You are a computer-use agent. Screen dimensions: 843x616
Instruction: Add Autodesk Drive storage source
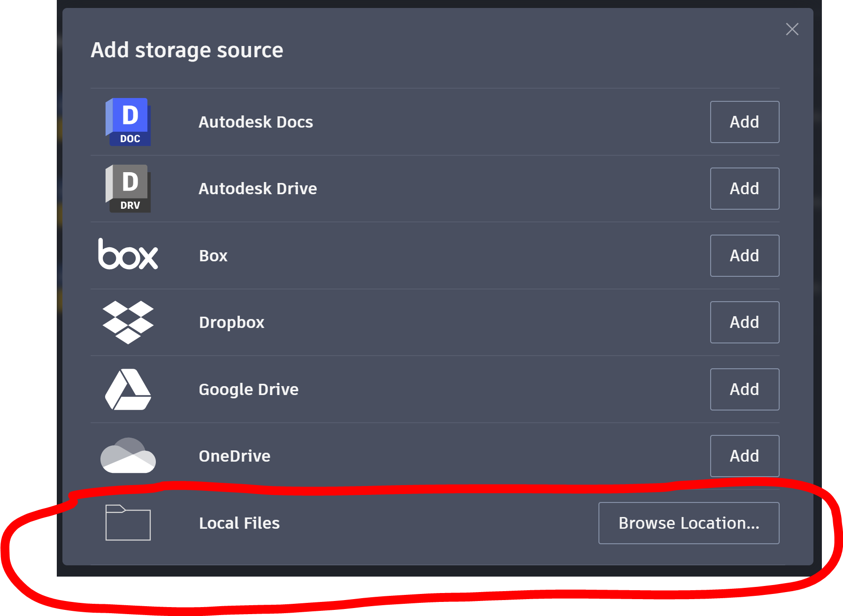(745, 189)
